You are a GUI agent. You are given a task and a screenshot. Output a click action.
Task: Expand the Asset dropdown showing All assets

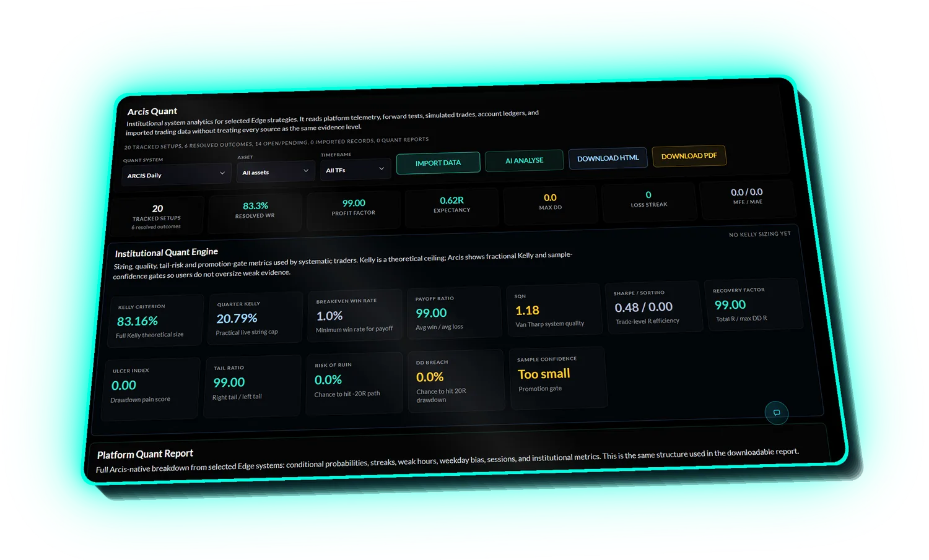[276, 171]
